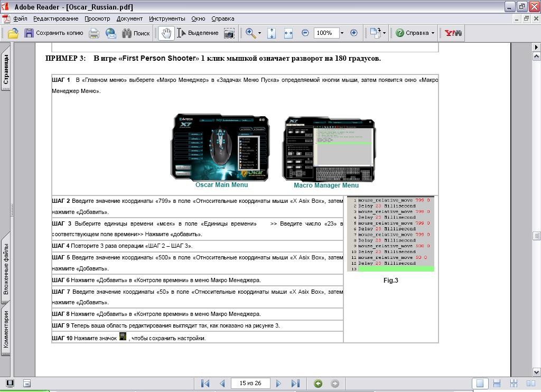The image size is (541, 392).
Task: Click the Fig.3 macro listing image
Action: [x=390, y=234]
